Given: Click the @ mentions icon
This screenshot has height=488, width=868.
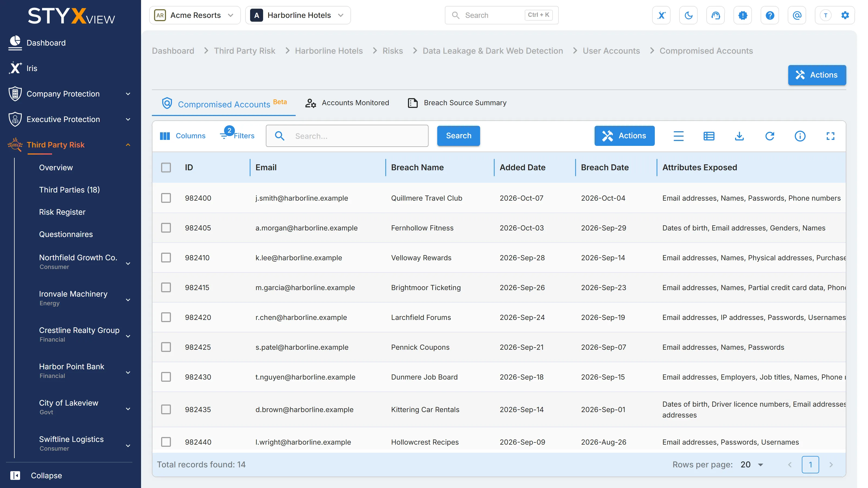Looking at the screenshot, I should coord(797,15).
